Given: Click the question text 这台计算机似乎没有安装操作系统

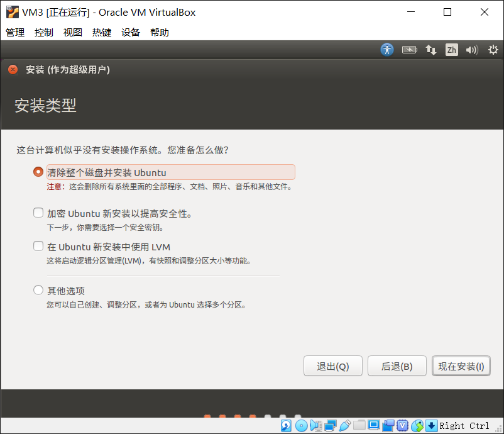Looking at the screenshot, I should (123, 150).
